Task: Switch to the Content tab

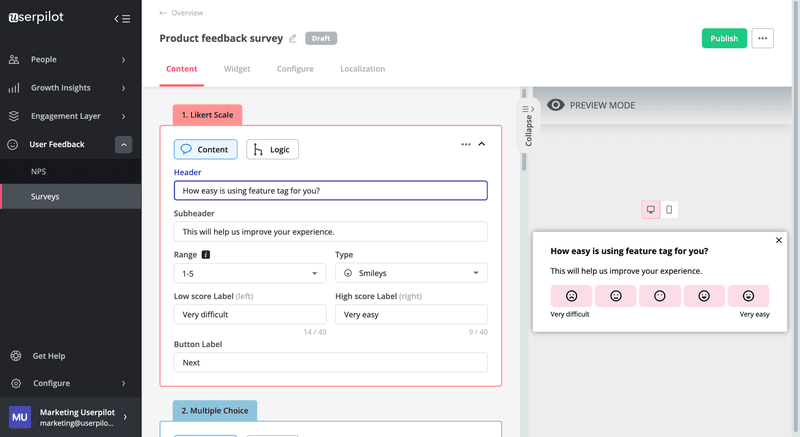Action: coord(182,69)
